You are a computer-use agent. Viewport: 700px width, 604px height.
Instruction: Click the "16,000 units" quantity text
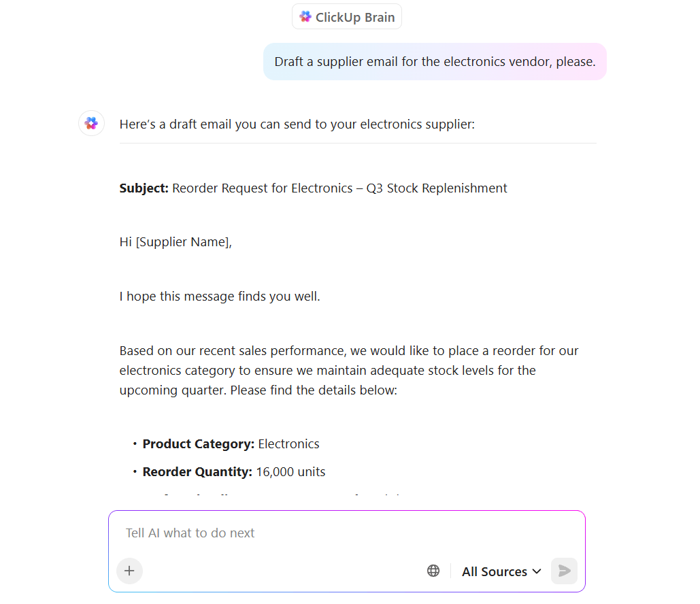(290, 472)
